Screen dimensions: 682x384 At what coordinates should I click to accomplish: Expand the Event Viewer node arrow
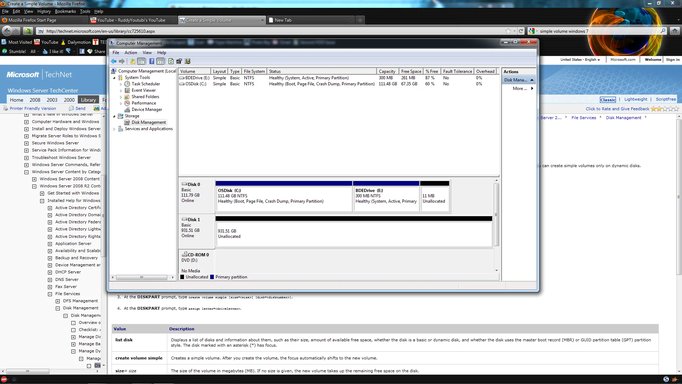click(x=121, y=90)
